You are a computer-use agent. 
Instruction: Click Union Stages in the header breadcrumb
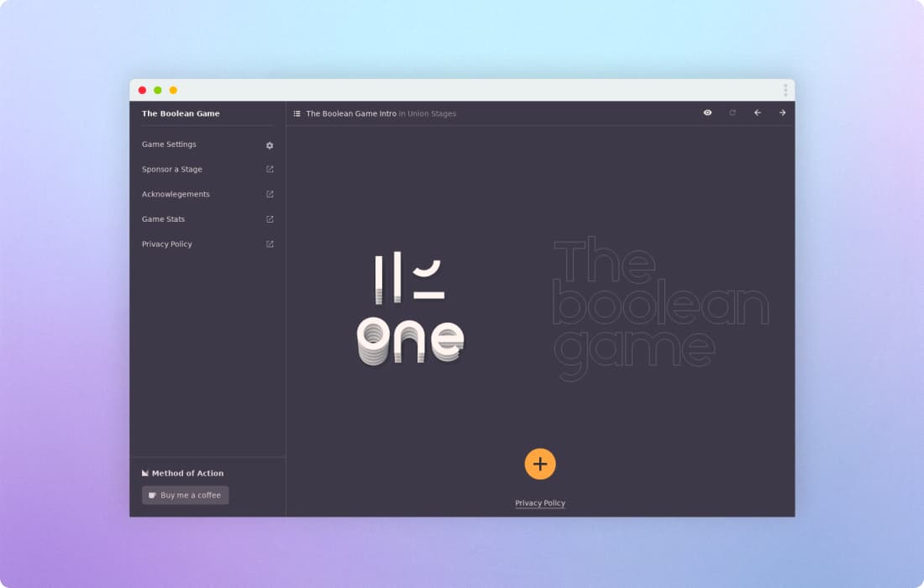[x=432, y=113]
